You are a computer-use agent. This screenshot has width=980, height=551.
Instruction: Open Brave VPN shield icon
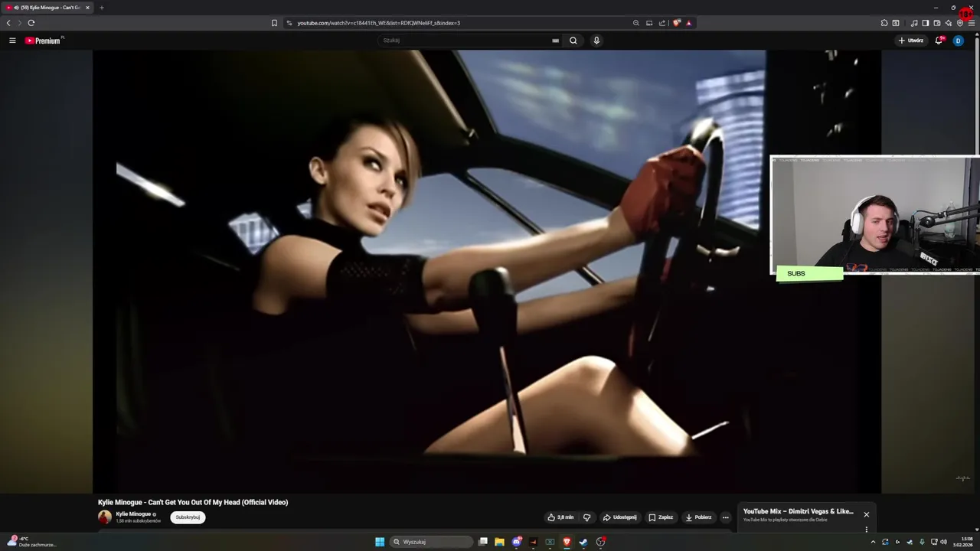point(960,23)
